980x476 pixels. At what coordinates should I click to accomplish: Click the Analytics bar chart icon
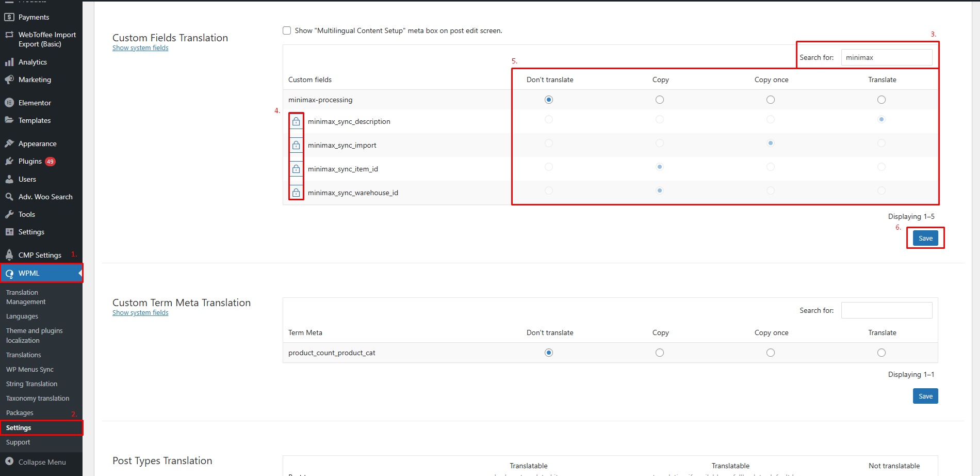pos(9,62)
